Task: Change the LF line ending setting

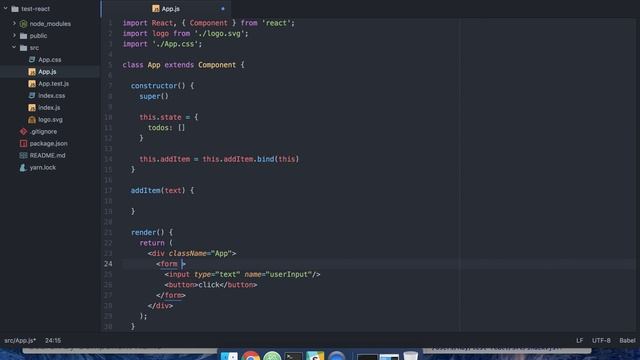Action: pos(580,340)
